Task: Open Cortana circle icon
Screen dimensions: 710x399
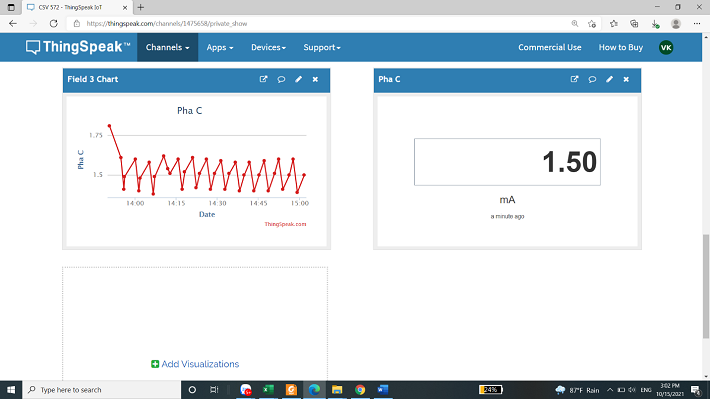Action: (x=192, y=389)
